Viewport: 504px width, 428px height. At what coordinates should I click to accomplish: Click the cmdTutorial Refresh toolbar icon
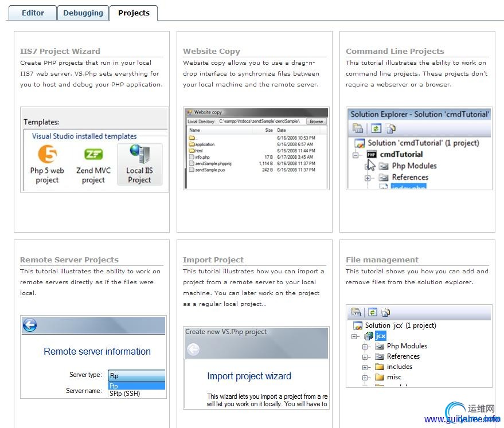coord(376,128)
